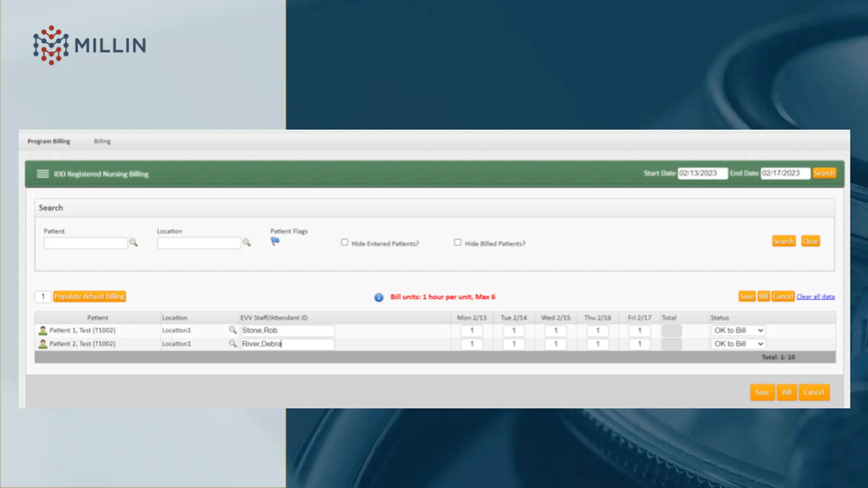
Task: Open the hamburger menu beside IDD Registered Nursing Billing
Action: pos(43,174)
